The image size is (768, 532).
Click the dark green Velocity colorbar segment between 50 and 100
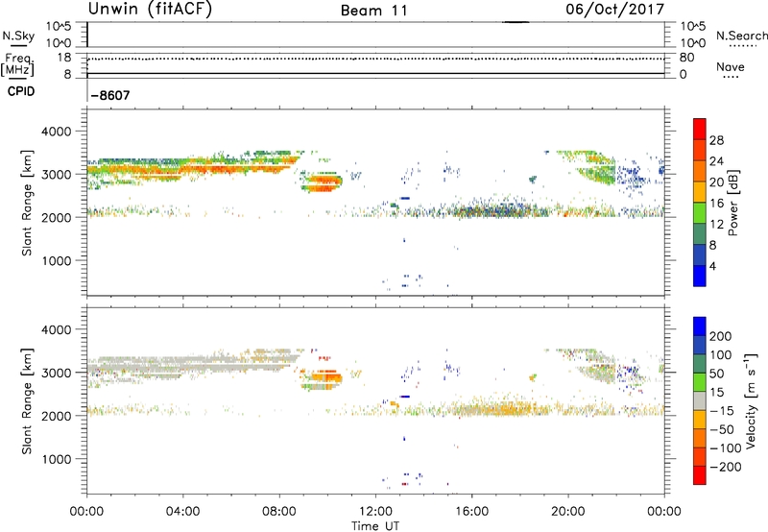pyautogui.click(x=700, y=364)
